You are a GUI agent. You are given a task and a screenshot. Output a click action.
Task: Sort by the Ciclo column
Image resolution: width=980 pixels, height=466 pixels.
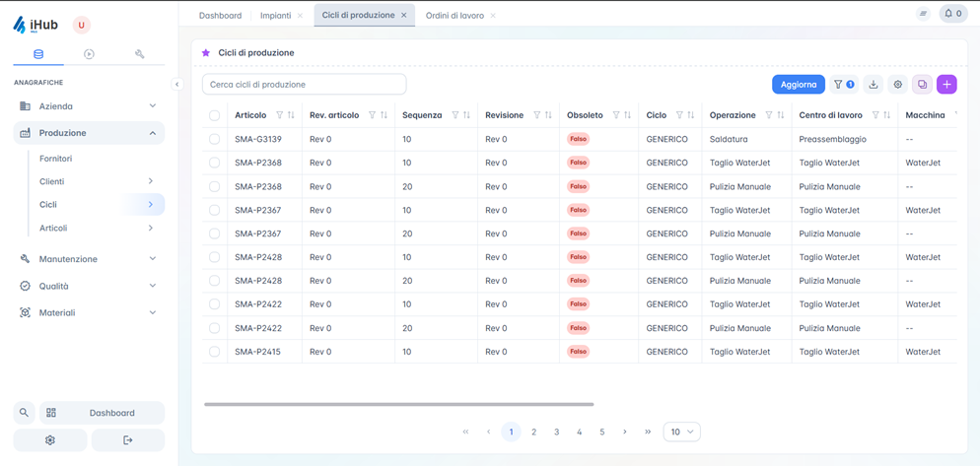(x=690, y=115)
